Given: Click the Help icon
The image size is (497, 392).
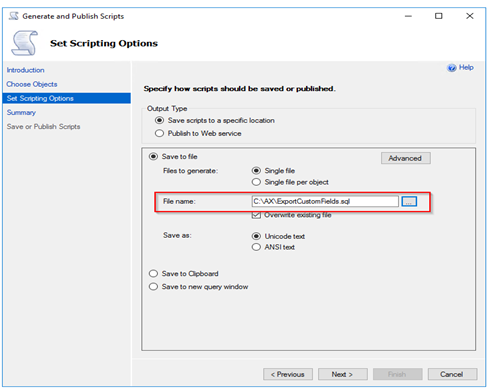Looking at the screenshot, I should [x=452, y=68].
